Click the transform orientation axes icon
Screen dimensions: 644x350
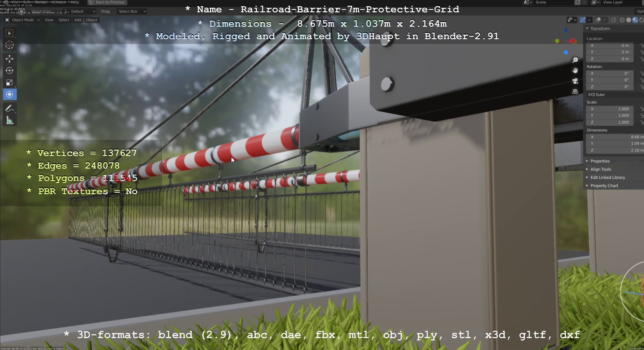pyautogui.click(x=67, y=11)
